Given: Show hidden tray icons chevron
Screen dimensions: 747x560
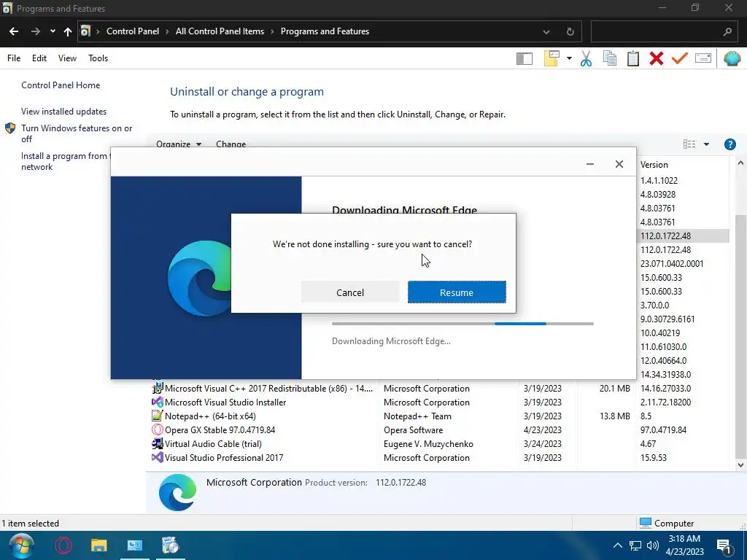Looking at the screenshot, I should click(x=617, y=545).
